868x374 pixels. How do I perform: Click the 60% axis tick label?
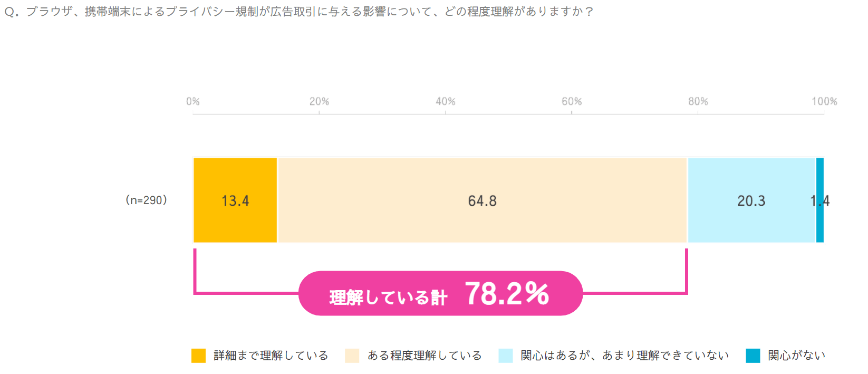(572, 101)
